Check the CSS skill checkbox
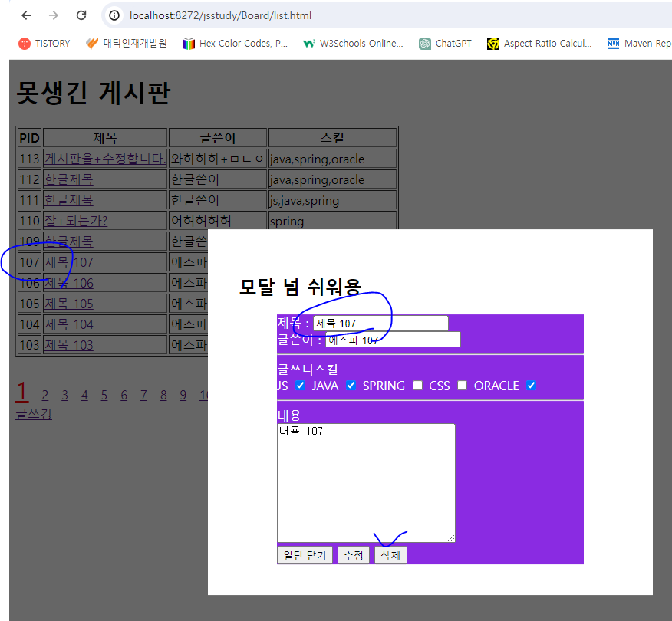 (x=462, y=385)
